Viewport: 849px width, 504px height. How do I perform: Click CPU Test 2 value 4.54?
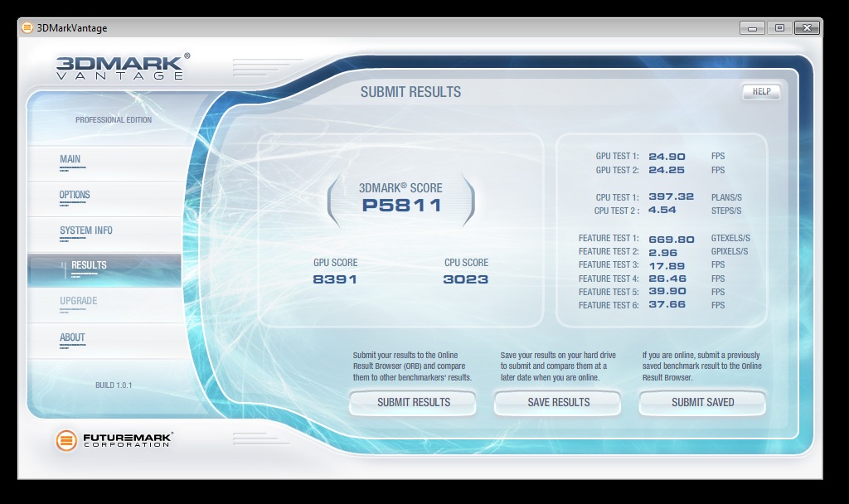click(662, 210)
